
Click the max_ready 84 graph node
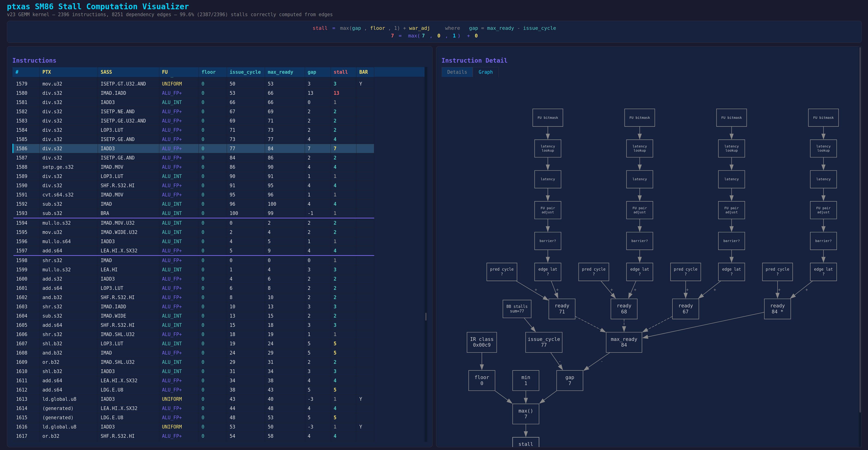tap(624, 342)
